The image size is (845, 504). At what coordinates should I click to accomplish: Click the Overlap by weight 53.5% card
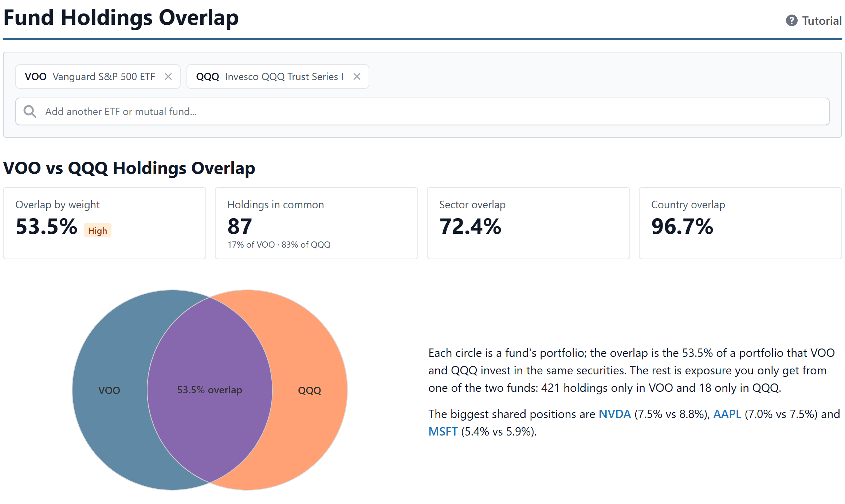pyautogui.click(x=105, y=223)
